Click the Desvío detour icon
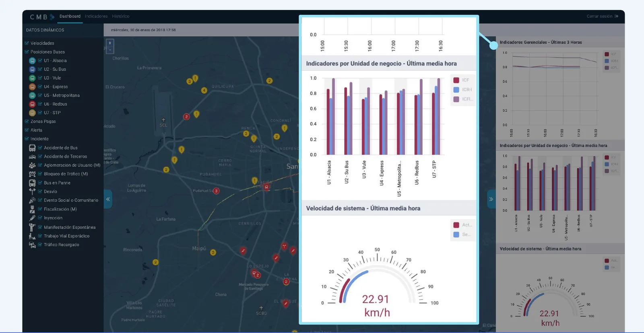 (x=32, y=191)
